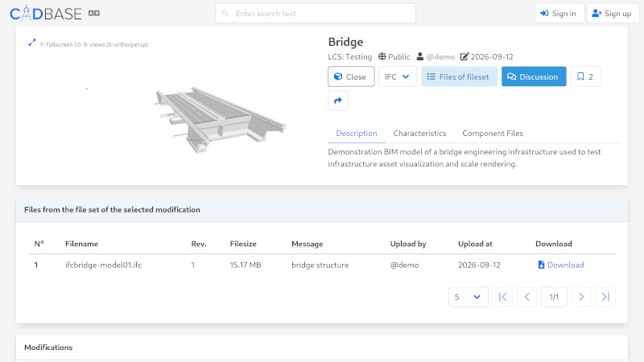Click the Bridge component title
The image size is (644, 362).
[345, 42]
